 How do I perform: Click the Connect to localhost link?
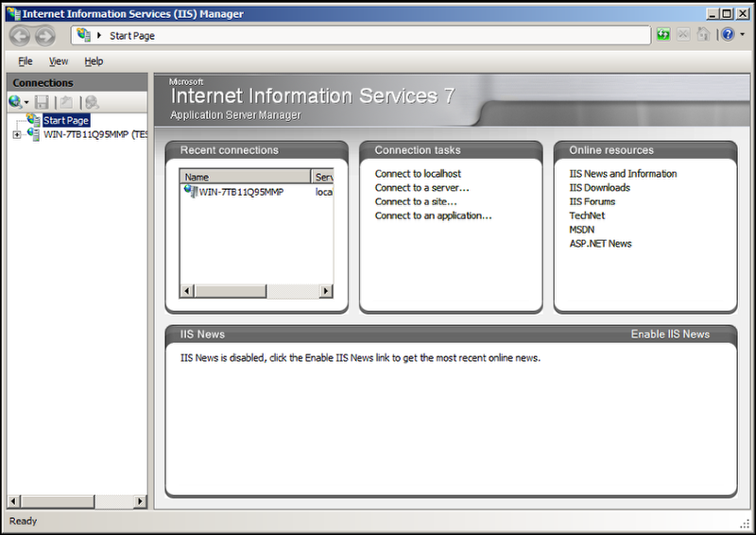(x=418, y=174)
